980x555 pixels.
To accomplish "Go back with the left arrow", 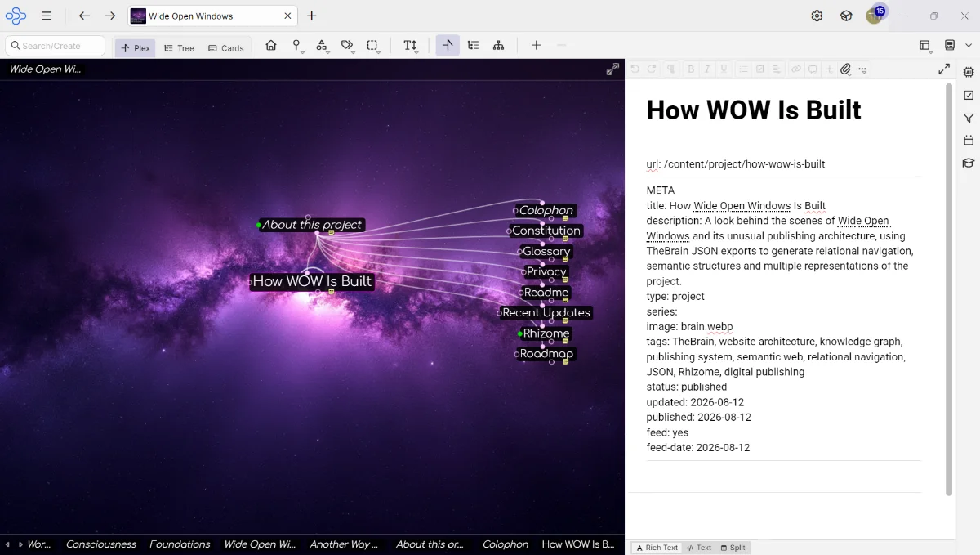I will coord(84,16).
